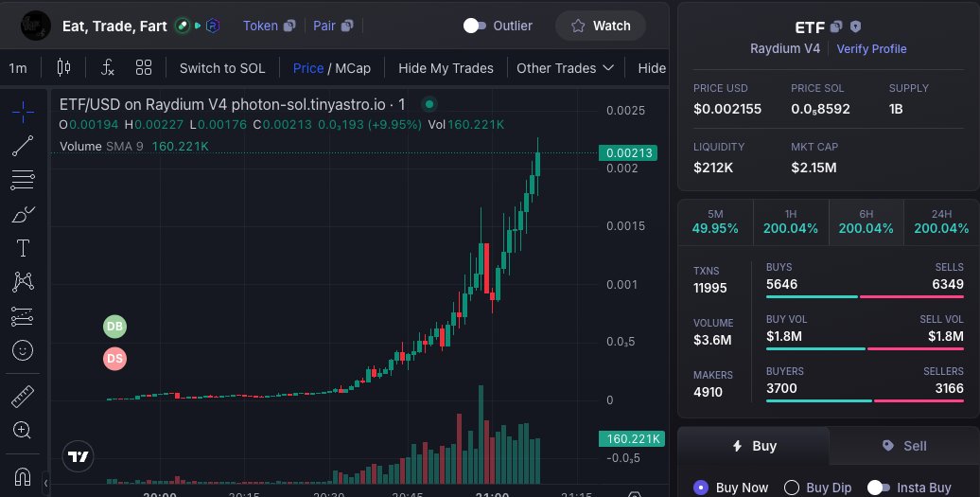Open the Fibonacci retracement lines tool
Viewport: 980px width, 497px height.
coord(23,180)
